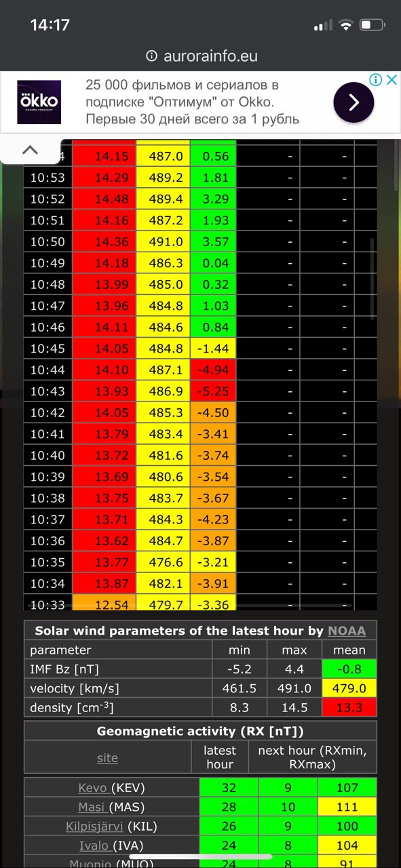The height and width of the screenshot is (868, 401).
Task: Select the 10:44 time cell
Action: coord(47,371)
